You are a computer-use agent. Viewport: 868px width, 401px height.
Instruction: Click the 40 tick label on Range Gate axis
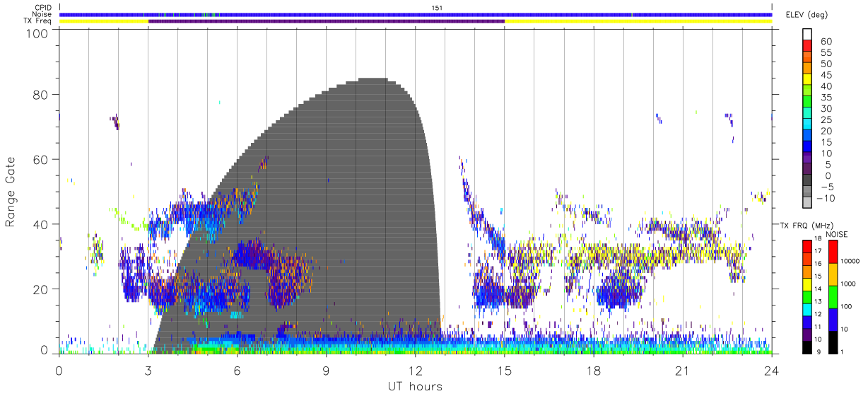[40, 224]
